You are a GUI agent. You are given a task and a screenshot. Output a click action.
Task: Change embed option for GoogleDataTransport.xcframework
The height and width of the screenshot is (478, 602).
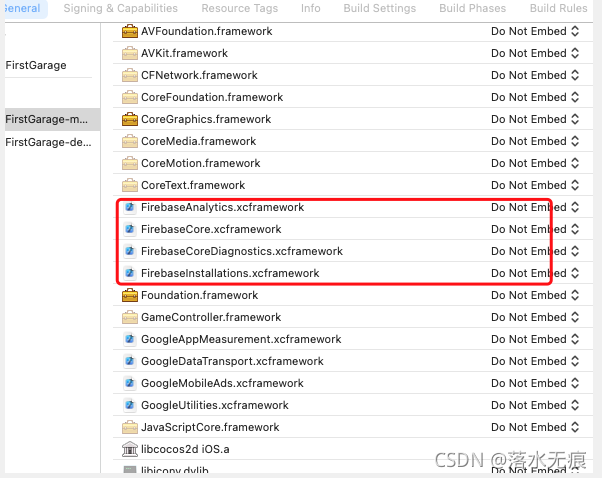(535, 361)
